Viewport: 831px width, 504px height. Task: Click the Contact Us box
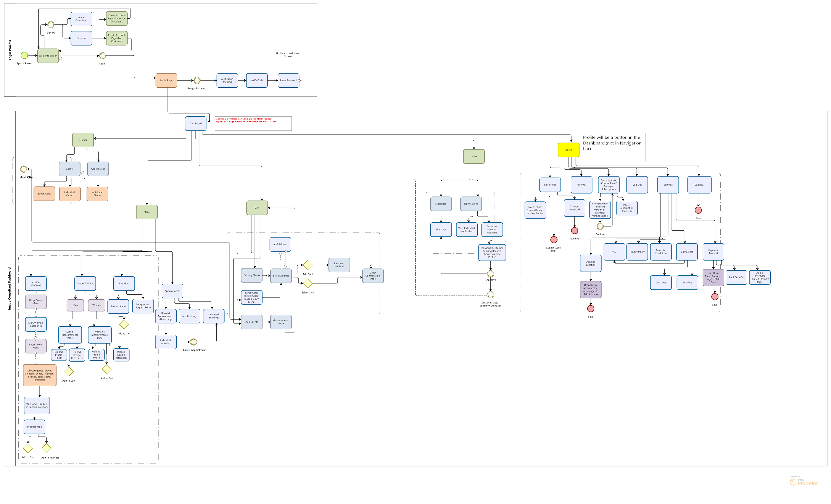pyautogui.click(x=687, y=252)
